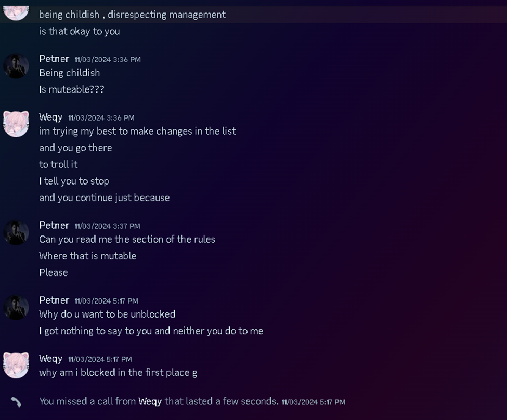Viewport: 507px width, 420px height.
Task: Click the missed call timestamp
Action: 313,402
